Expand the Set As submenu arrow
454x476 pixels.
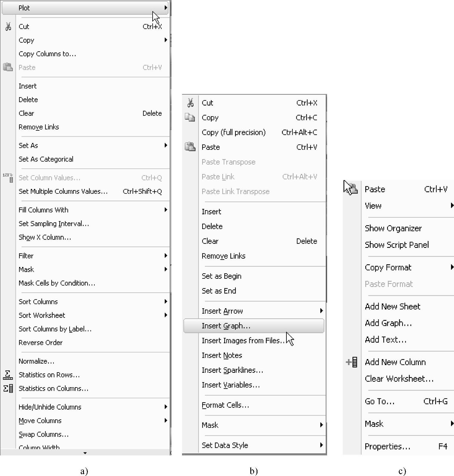166,145
